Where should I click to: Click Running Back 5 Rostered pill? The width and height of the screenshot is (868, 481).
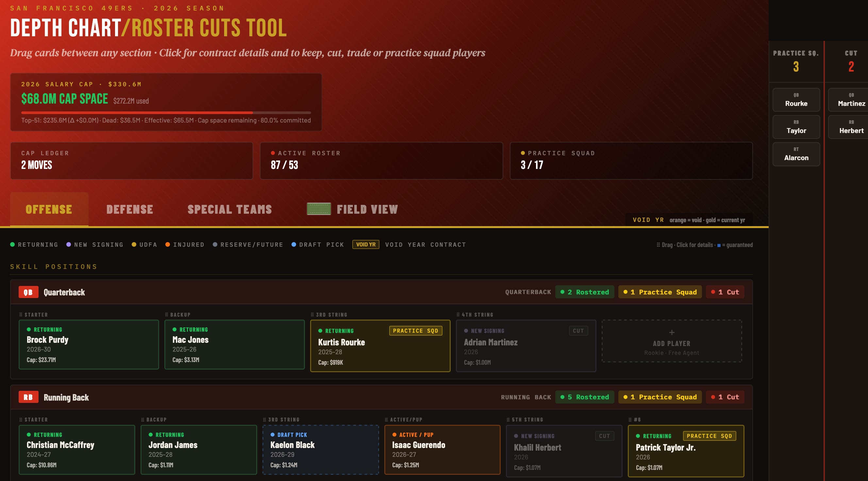[585, 397]
